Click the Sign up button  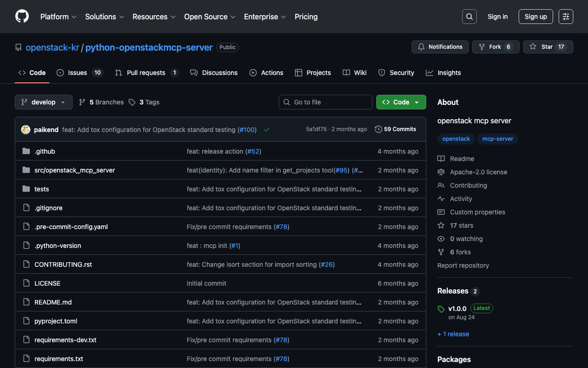coord(535,17)
